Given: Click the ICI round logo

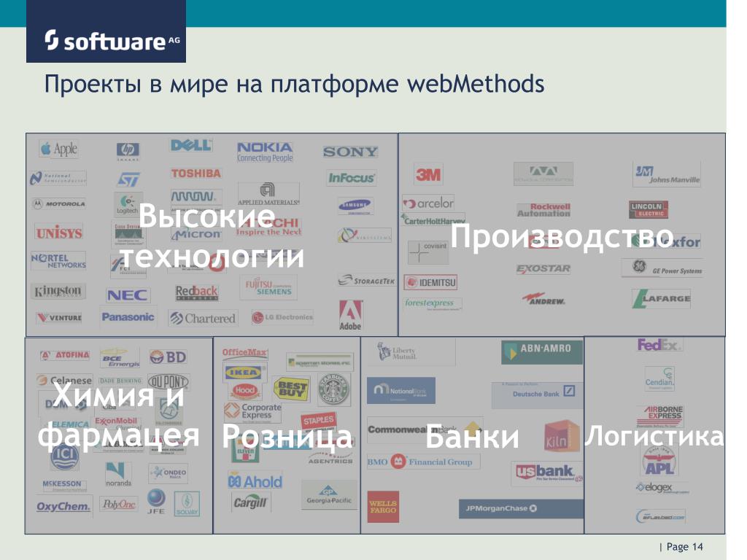Looking at the screenshot, I should click(64, 456).
